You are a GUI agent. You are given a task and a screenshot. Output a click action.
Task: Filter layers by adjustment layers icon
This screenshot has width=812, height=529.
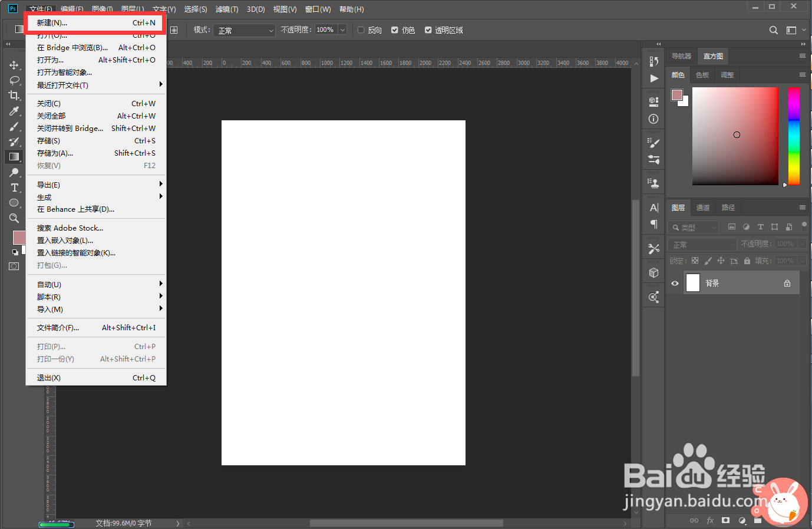(746, 227)
